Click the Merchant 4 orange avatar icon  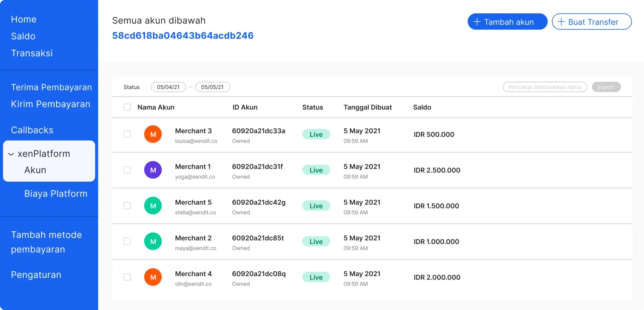coord(153,277)
